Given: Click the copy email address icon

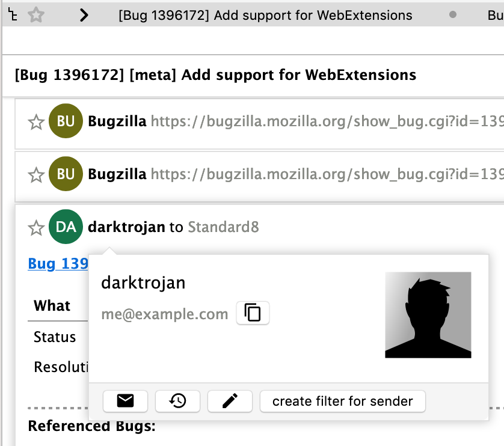Looking at the screenshot, I should pyautogui.click(x=253, y=313).
